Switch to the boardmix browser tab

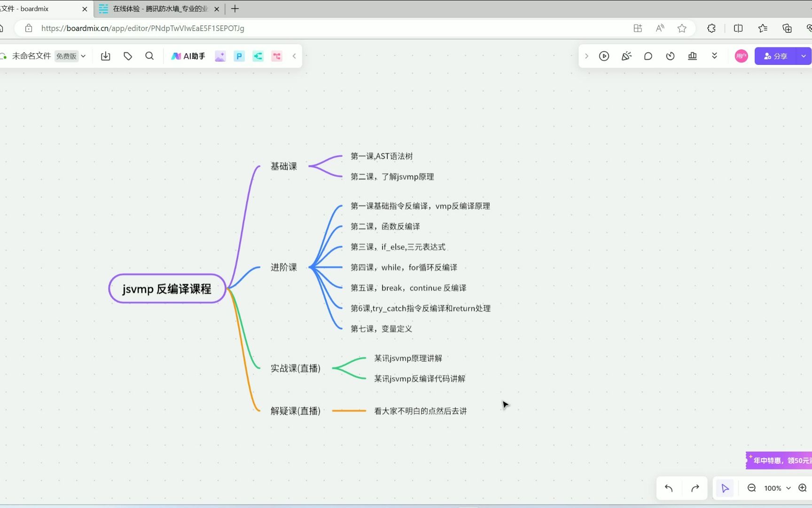point(40,9)
